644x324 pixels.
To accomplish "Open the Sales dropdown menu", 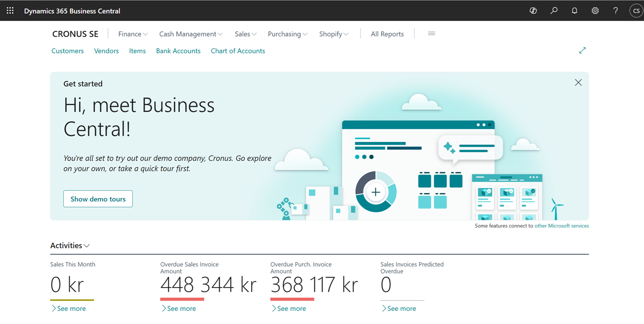I will [x=246, y=34].
